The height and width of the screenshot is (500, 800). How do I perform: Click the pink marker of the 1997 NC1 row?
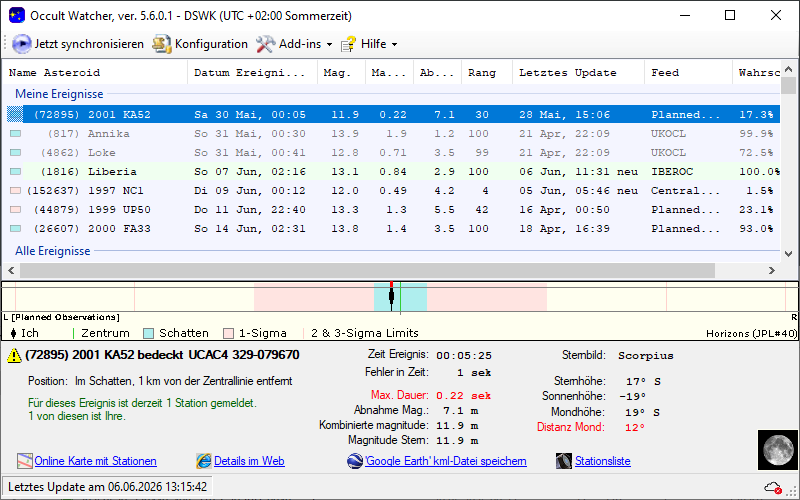[x=15, y=190]
